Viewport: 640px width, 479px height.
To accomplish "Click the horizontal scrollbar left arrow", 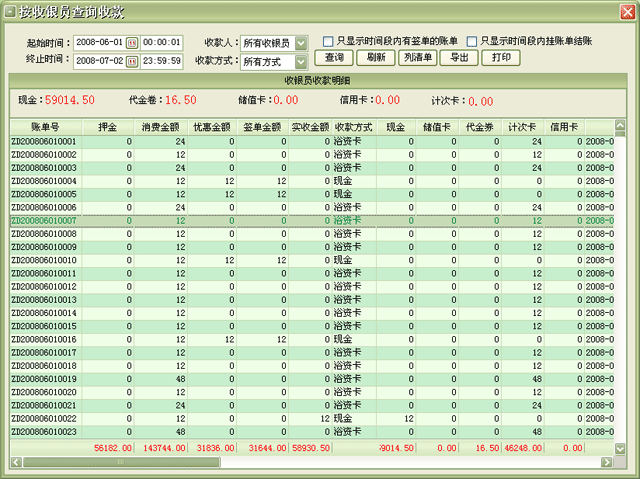I will coord(15,463).
